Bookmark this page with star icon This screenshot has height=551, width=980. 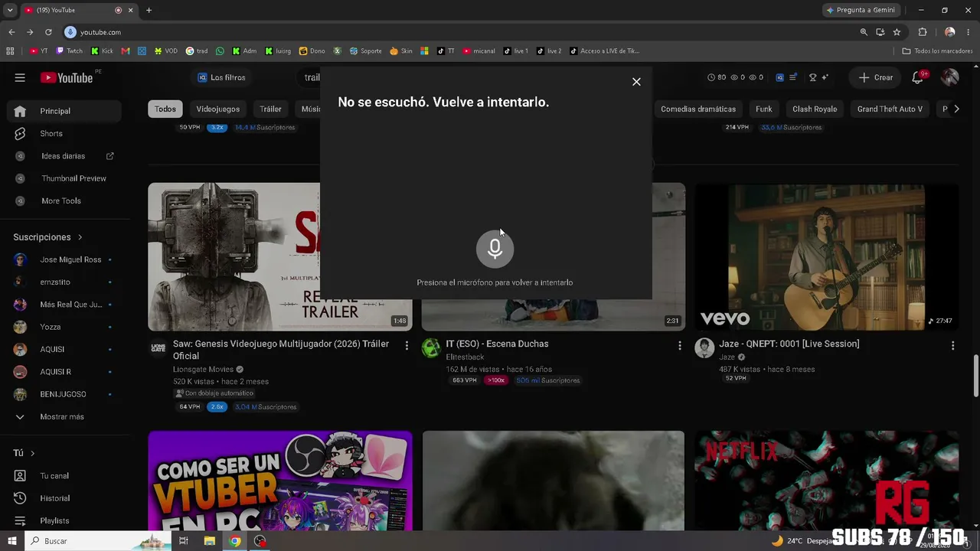pyautogui.click(x=897, y=32)
